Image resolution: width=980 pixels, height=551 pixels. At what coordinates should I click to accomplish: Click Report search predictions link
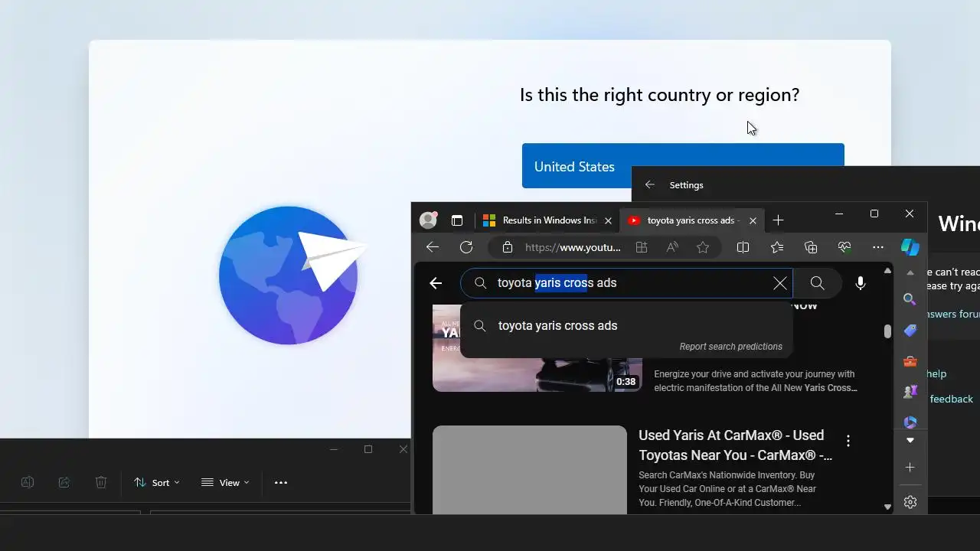coord(730,347)
